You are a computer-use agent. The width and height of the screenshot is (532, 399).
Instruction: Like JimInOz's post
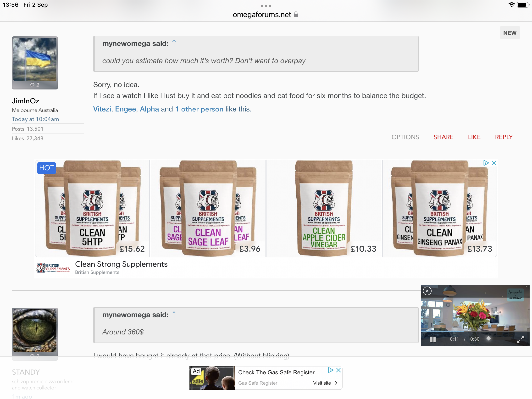[x=474, y=137]
